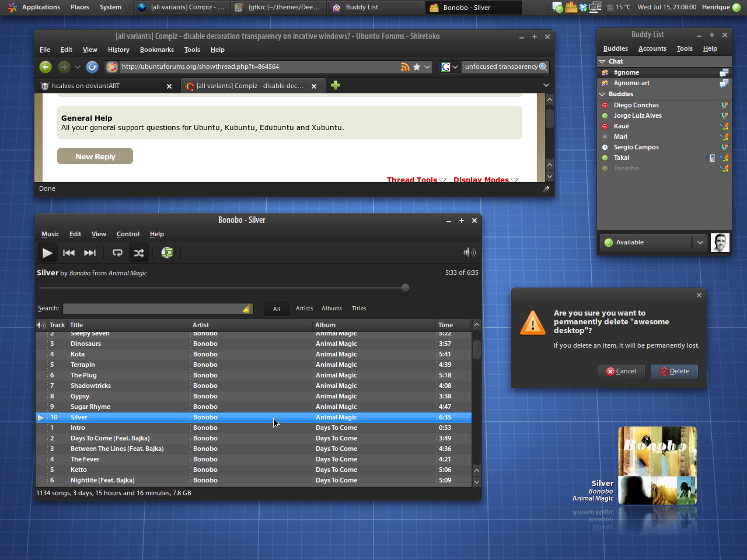Click Takai's mobile phone icon

tap(712, 158)
